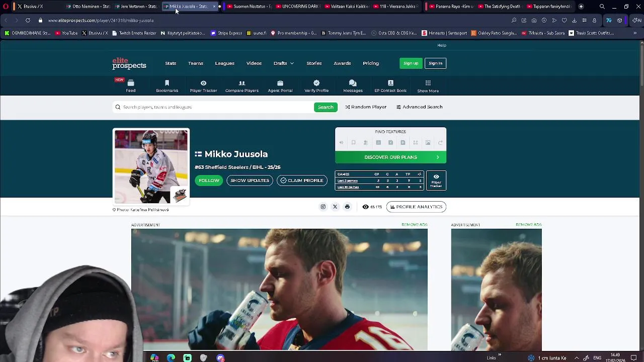The height and width of the screenshot is (362, 644).
Task: Click the Sign in button
Action: click(x=435, y=63)
